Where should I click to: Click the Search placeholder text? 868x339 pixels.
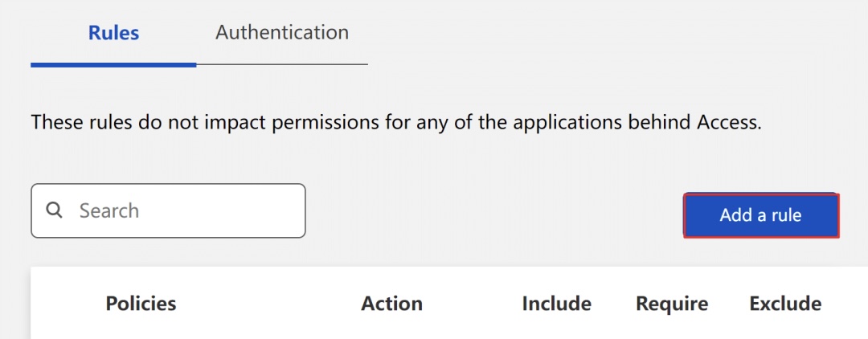pos(109,210)
